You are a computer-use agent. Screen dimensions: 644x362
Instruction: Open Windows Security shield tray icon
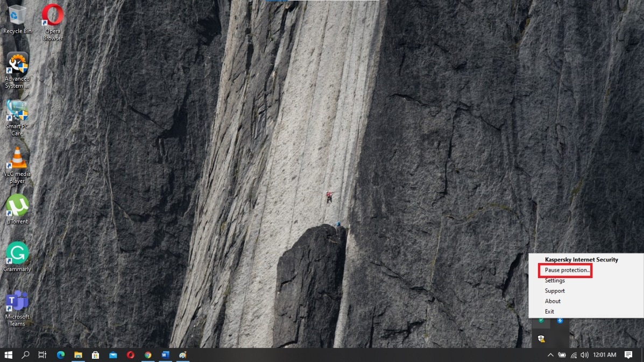click(541, 339)
